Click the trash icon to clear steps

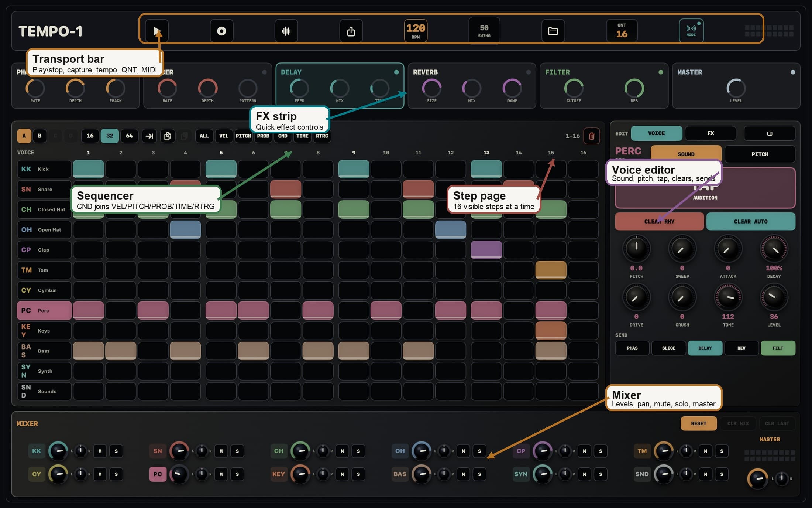[x=592, y=136]
